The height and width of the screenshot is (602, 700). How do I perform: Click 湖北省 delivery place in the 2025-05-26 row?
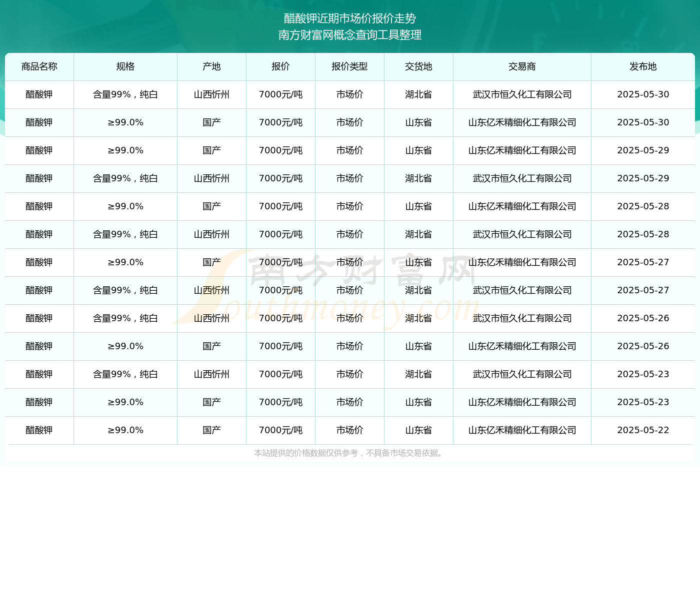click(x=419, y=318)
